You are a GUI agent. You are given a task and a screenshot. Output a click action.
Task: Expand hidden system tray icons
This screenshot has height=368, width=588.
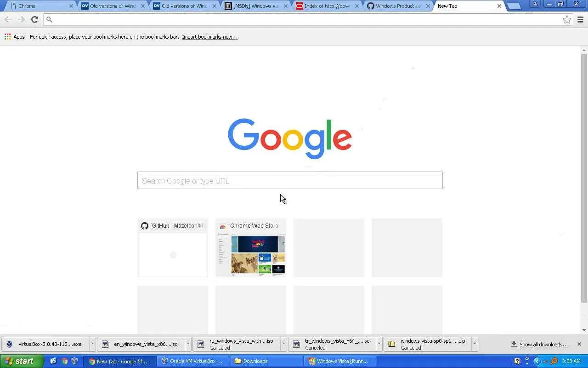(537, 361)
